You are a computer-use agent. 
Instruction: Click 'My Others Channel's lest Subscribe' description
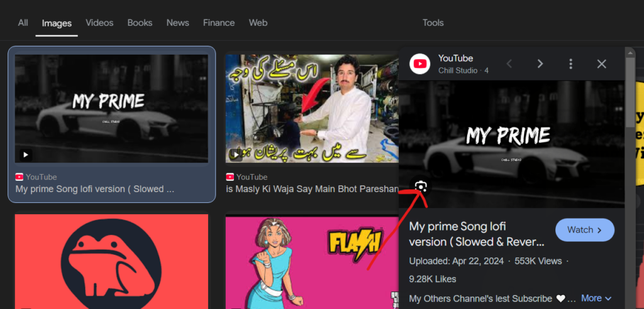(480, 298)
